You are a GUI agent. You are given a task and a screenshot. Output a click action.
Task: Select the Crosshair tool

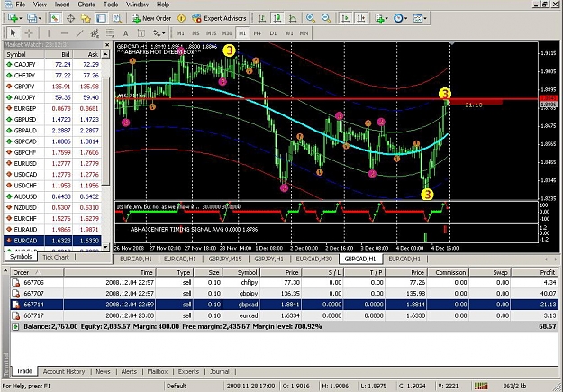29,33
